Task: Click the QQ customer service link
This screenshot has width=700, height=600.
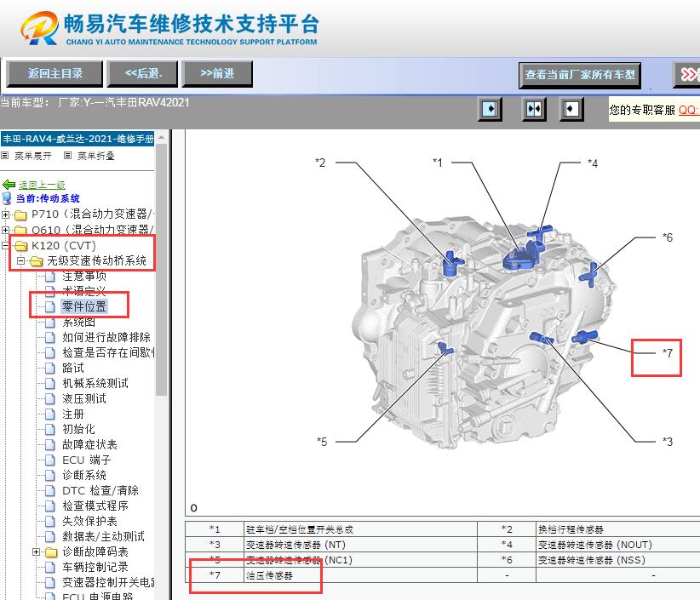Action: tap(688, 110)
